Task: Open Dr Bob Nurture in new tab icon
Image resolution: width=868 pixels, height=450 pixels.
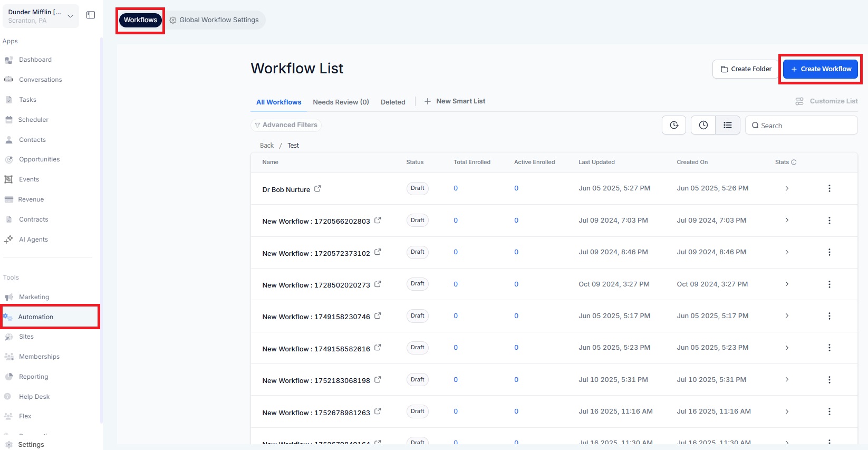Action: tap(317, 189)
